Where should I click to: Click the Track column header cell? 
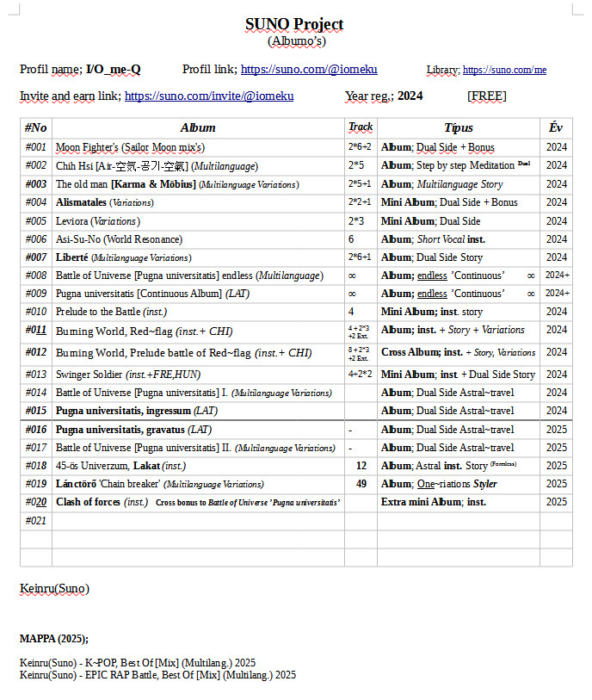pyautogui.click(x=361, y=128)
